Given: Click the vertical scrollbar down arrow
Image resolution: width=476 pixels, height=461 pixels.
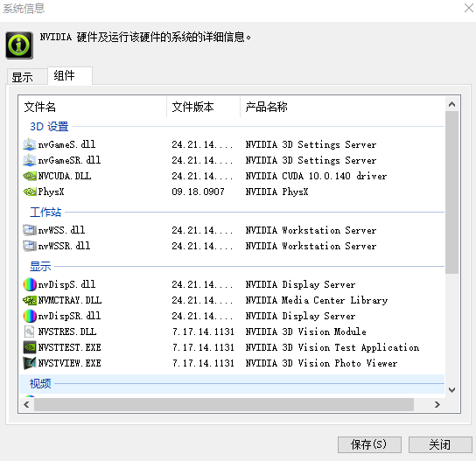Looking at the screenshot, I should (x=451, y=390).
